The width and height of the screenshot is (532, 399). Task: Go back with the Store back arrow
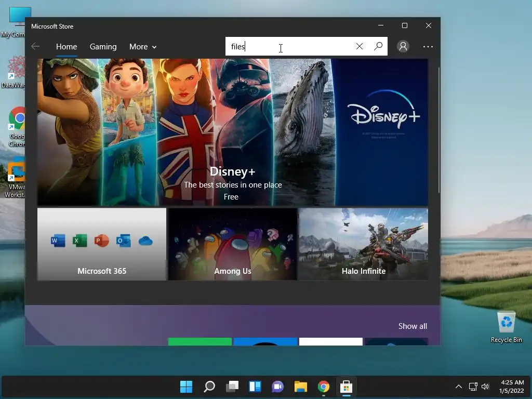click(x=35, y=46)
